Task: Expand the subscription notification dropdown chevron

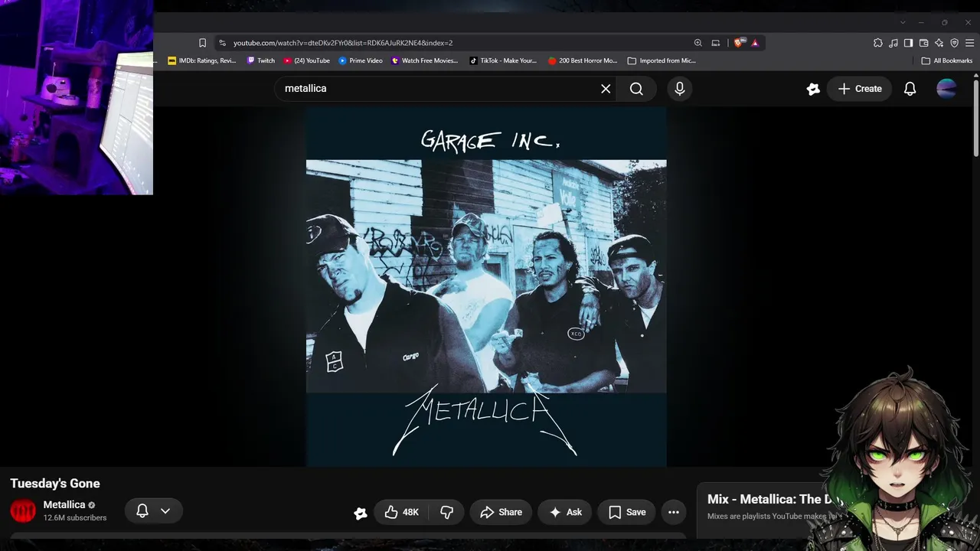Action: [x=165, y=510]
